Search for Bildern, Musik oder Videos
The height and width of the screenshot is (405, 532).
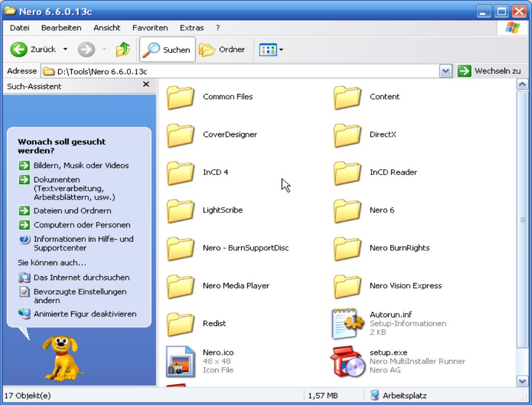(x=81, y=166)
